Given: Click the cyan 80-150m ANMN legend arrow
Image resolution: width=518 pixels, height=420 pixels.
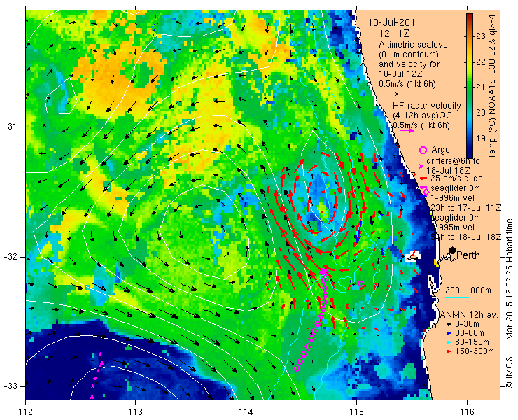Looking at the screenshot, I should tap(449, 342).
